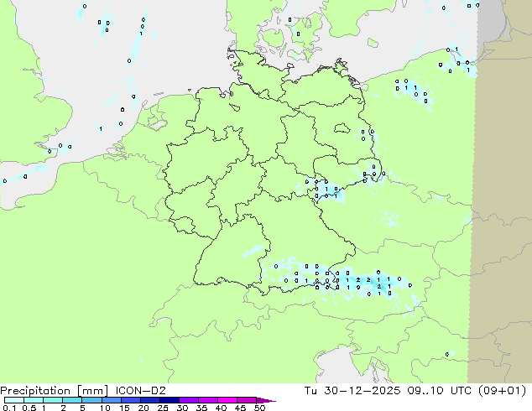
Task: Click the '[mm]' unit label
Action: [x=93, y=391]
